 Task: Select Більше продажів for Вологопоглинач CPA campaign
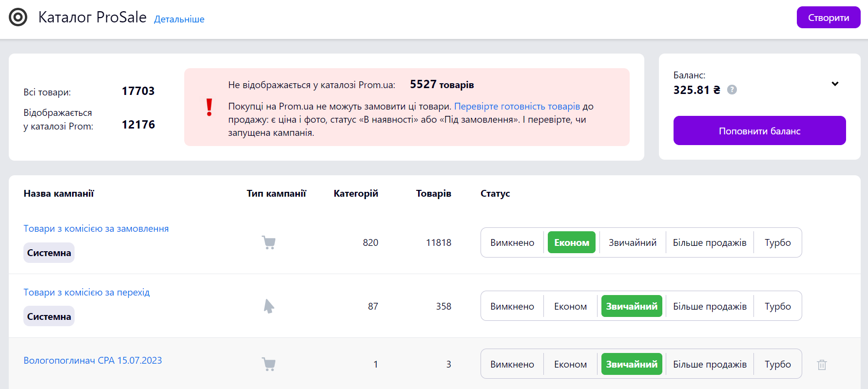click(710, 364)
